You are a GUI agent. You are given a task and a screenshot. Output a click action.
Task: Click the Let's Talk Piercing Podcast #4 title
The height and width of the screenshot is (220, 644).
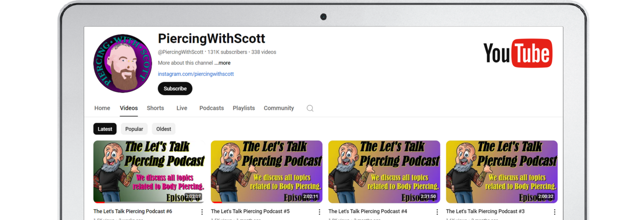coord(368,212)
